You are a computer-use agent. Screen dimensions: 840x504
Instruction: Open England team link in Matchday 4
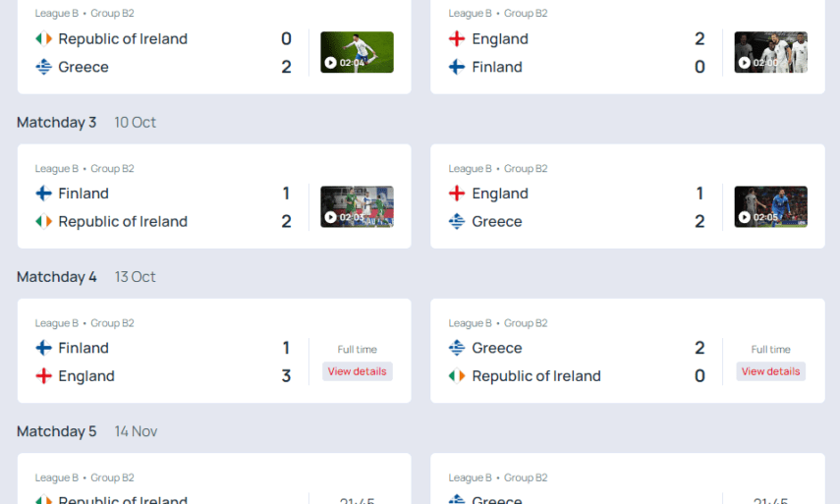coord(86,376)
